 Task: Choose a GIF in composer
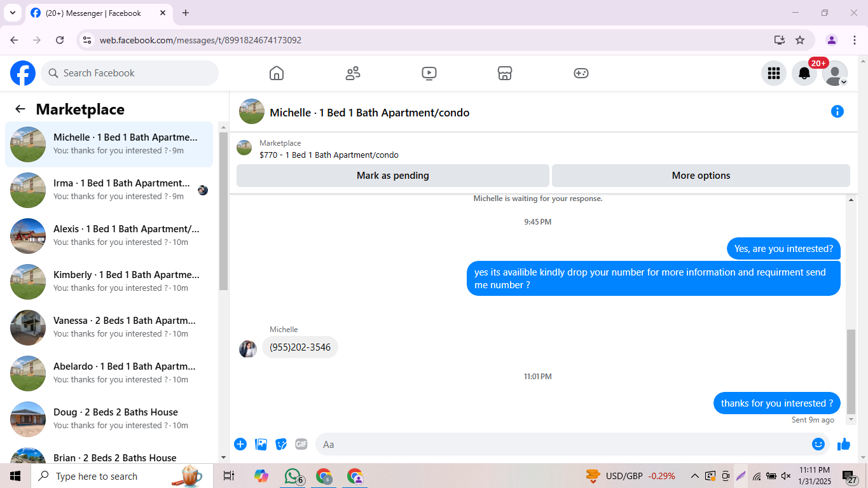click(x=301, y=444)
